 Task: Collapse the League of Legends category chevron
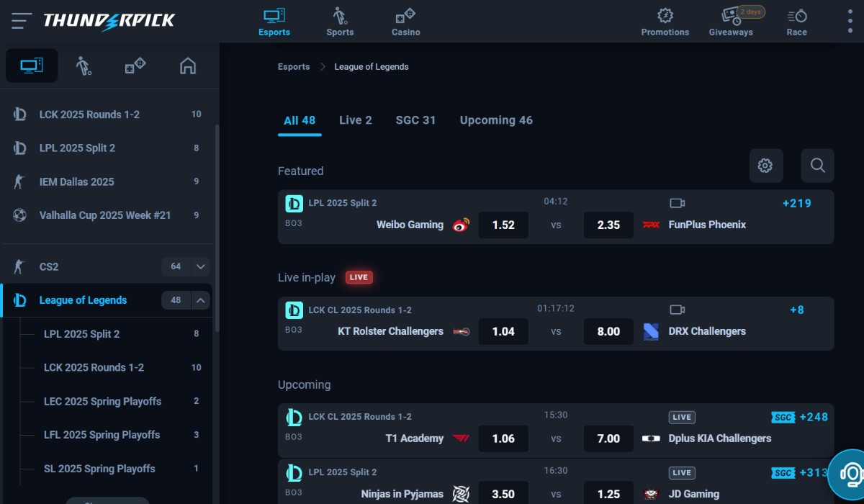pyautogui.click(x=201, y=300)
